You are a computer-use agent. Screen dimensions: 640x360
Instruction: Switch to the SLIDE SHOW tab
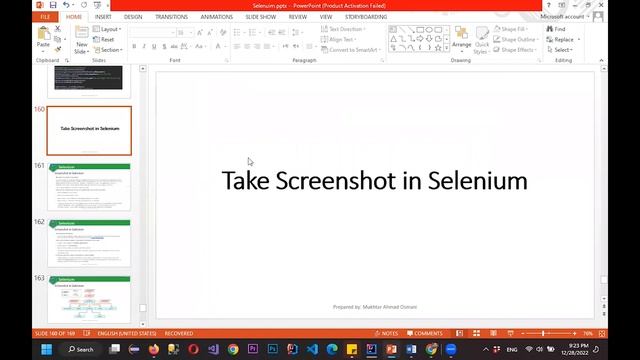[260, 17]
